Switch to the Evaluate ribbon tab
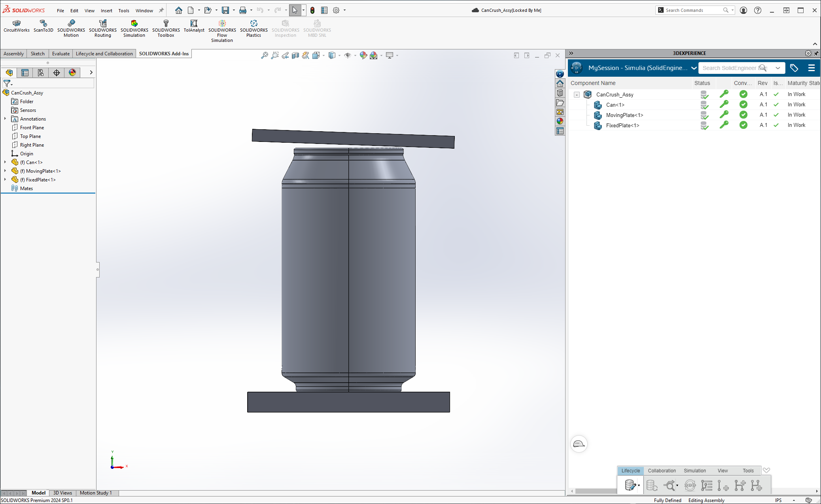 (61, 54)
